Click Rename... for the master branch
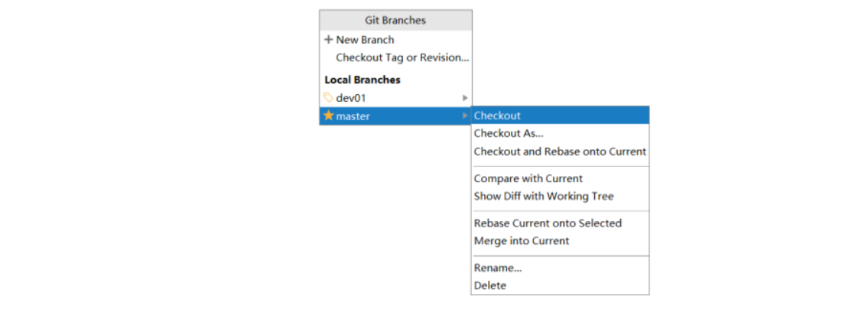The image size is (868, 310). point(498,268)
